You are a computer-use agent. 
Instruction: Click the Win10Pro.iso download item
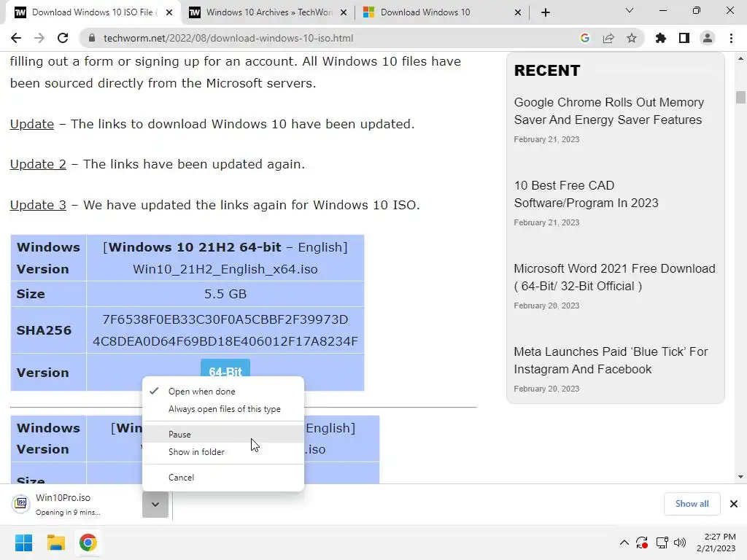pos(74,505)
